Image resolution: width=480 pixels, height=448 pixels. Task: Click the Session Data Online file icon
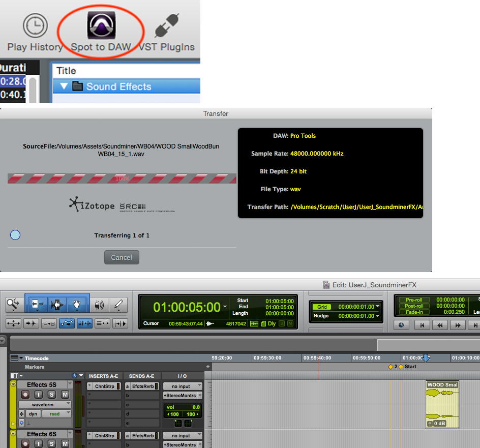coord(263,324)
